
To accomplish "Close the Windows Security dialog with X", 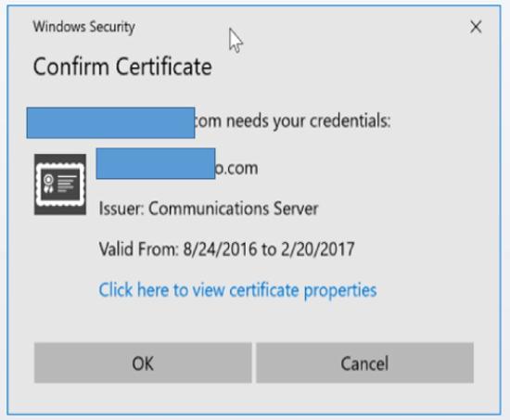I will tap(476, 27).
